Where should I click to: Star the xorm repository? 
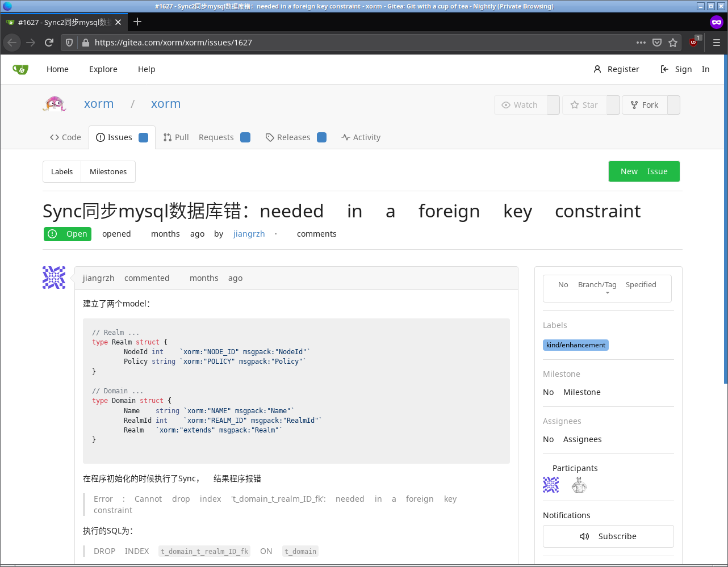pyautogui.click(x=584, y=105)
